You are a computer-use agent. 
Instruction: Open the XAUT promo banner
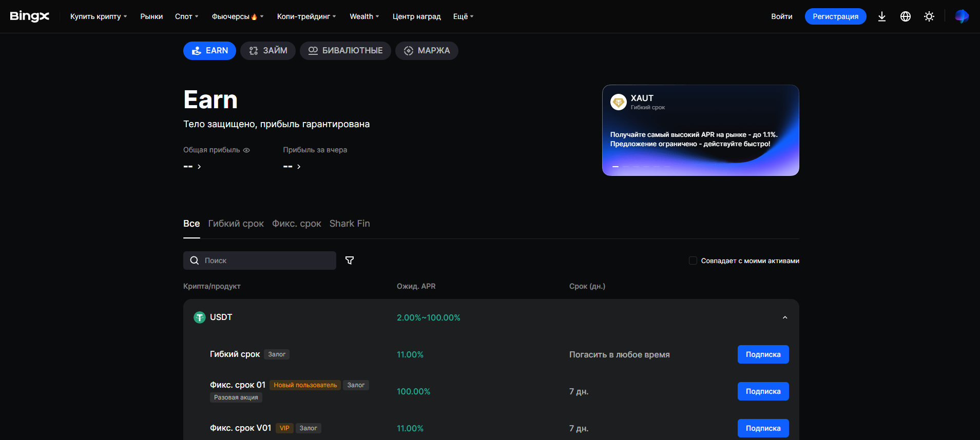pos(701,130)
